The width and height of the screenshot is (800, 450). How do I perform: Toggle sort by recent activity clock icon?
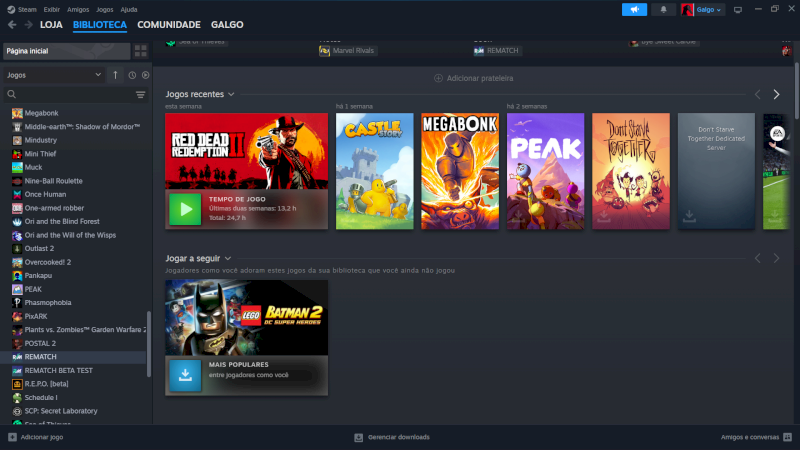pyautogui.click(x=131, y=75)
